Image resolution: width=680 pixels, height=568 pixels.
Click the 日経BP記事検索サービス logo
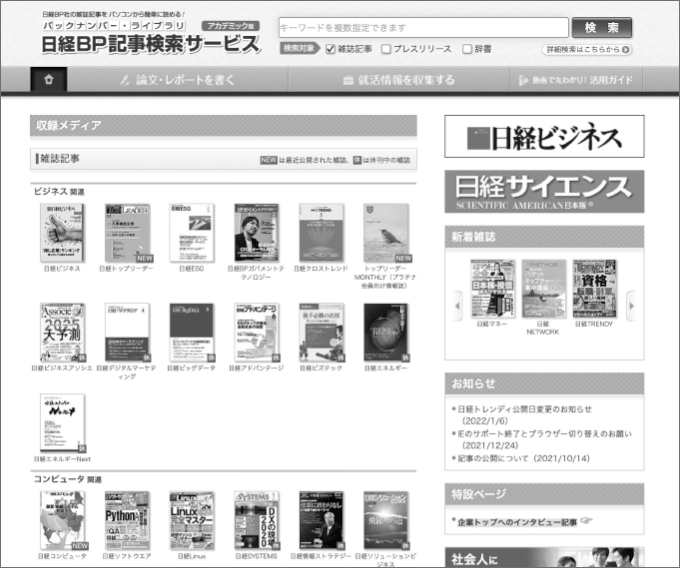[150, 44]
